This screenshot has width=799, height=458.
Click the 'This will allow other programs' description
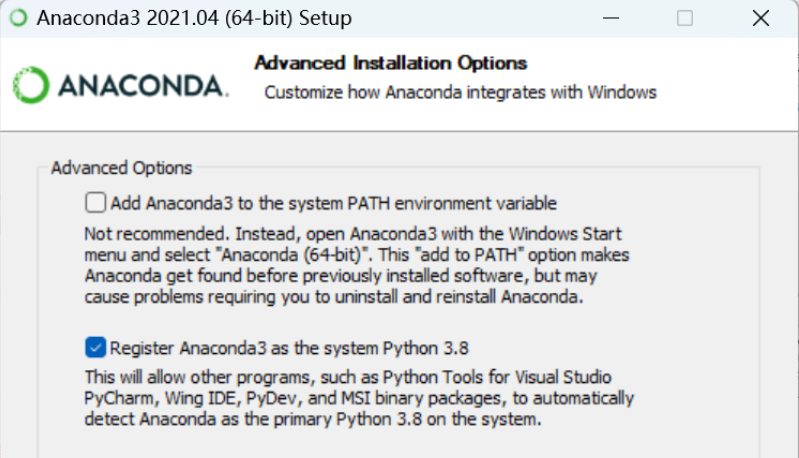coord(360,398)
